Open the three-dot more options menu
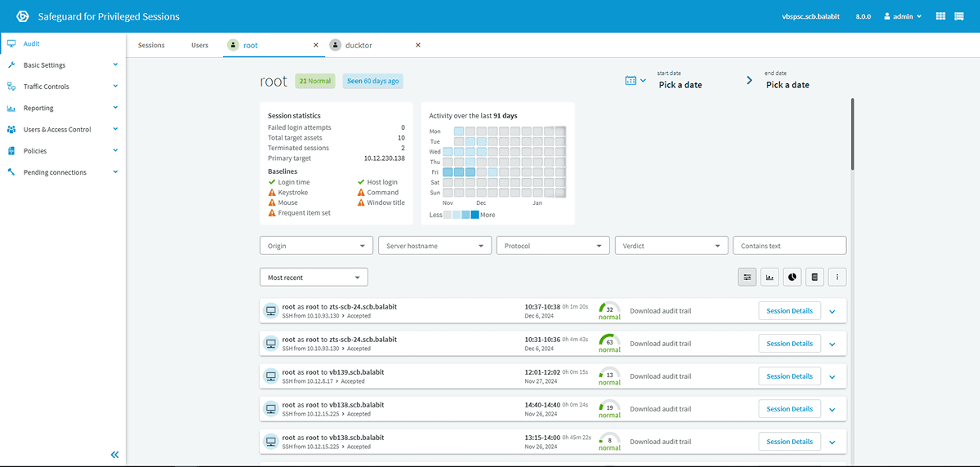The image size is (980, 467). [837, 278]
